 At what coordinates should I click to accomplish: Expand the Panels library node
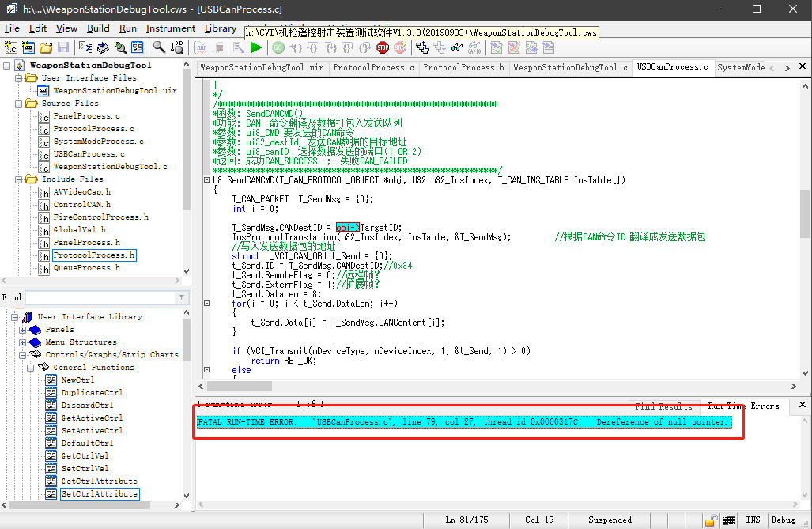pos(22,330)
